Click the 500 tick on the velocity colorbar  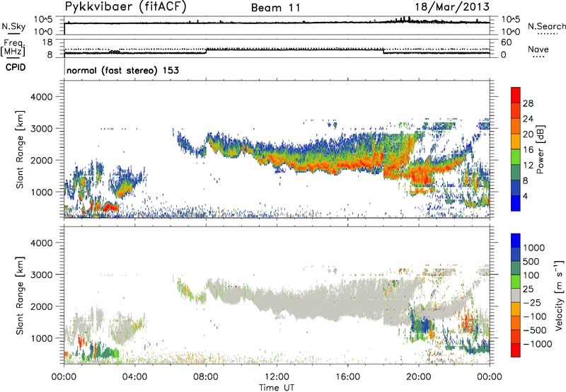coord(531,261)
